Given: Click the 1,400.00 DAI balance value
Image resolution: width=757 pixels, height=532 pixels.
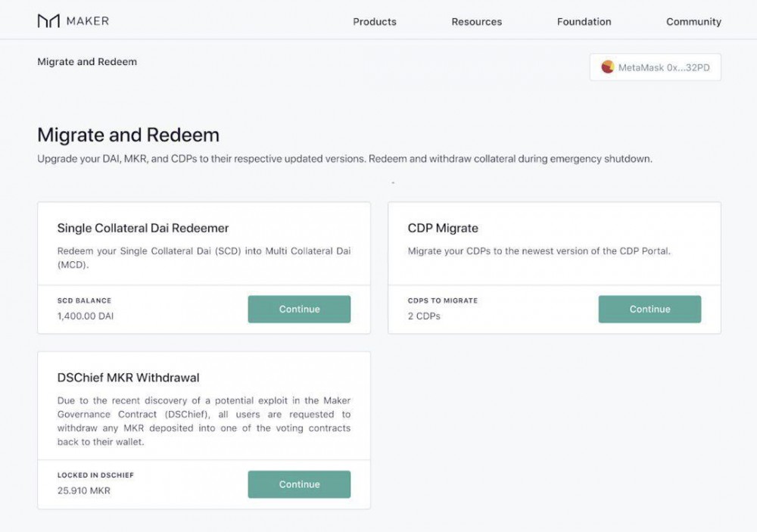Looking at the screenshot, I should click(86, 316).
